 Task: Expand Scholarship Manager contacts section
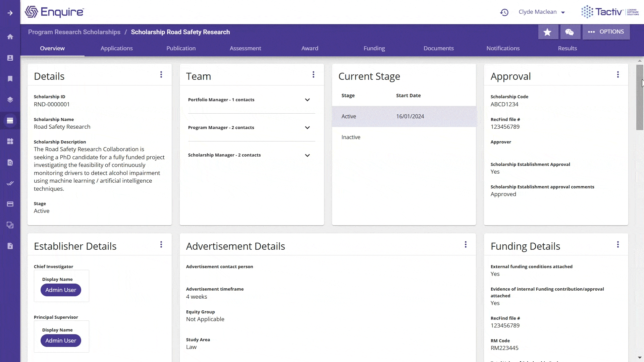click(x=307, y=155)
